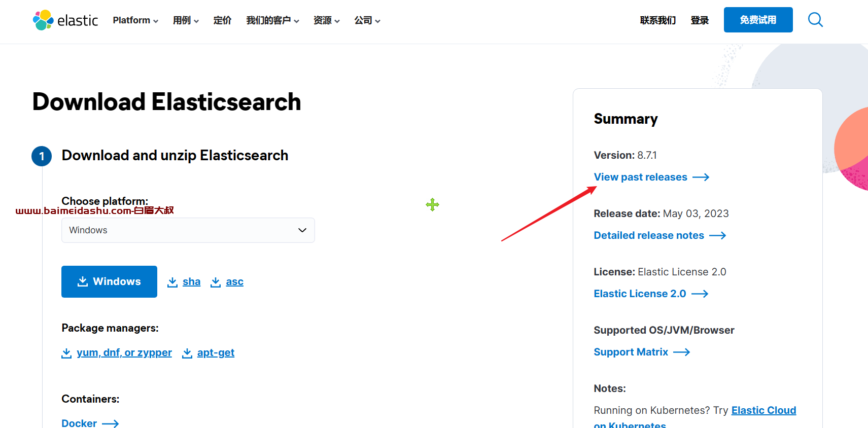The width and height of the screenshot is (868, 428).
Task: Expand the 资源 menu
Action: point(327,20)
